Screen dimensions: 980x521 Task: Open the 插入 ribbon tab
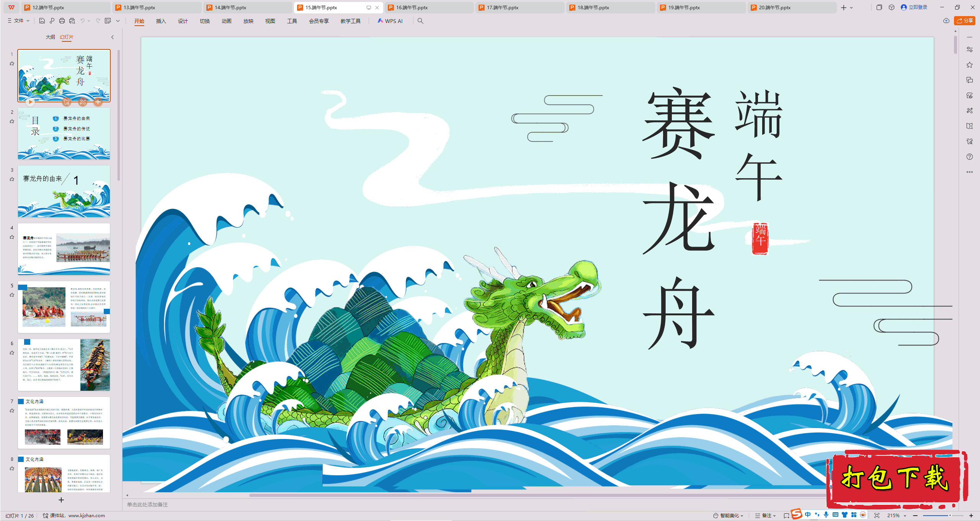click(161, 21)
